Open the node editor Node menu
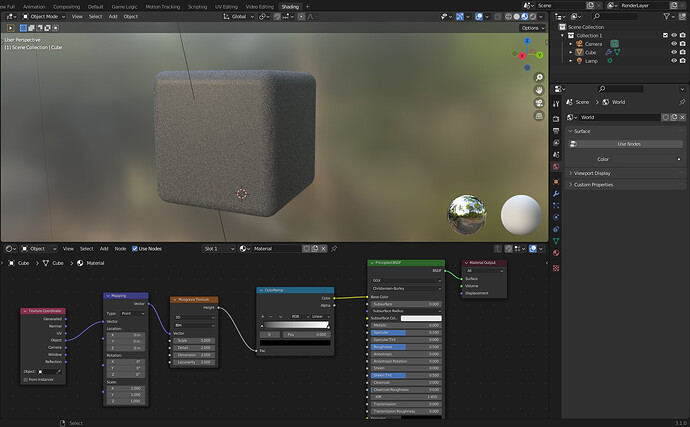Viewport: 690px width, 427px height. tap(120, 249)
